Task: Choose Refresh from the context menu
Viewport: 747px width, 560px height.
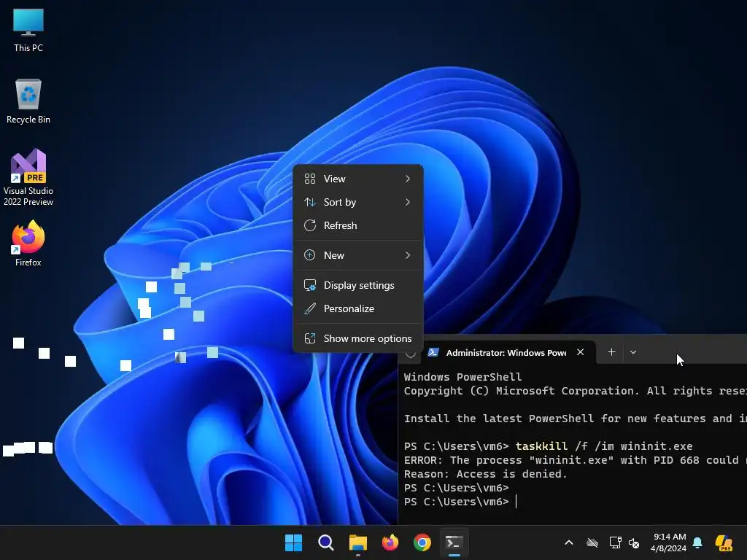Action: tap(357, 225)
